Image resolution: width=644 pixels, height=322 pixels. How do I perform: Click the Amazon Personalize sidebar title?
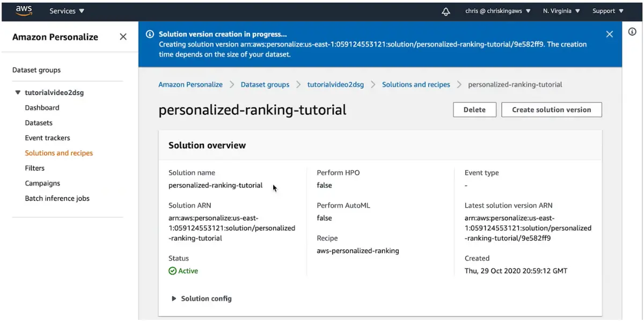55,37
